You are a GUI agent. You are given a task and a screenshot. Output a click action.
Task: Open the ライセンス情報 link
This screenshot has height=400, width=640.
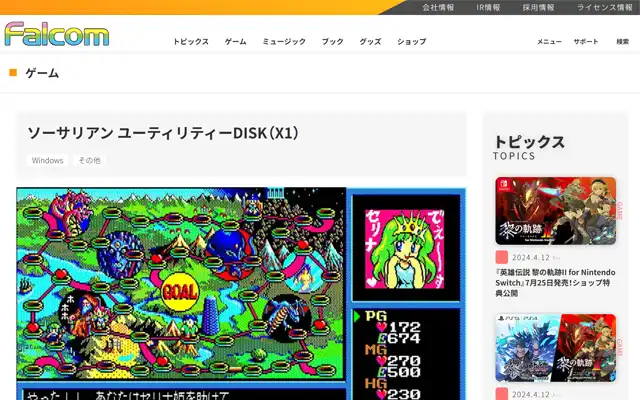coord(604,7)
